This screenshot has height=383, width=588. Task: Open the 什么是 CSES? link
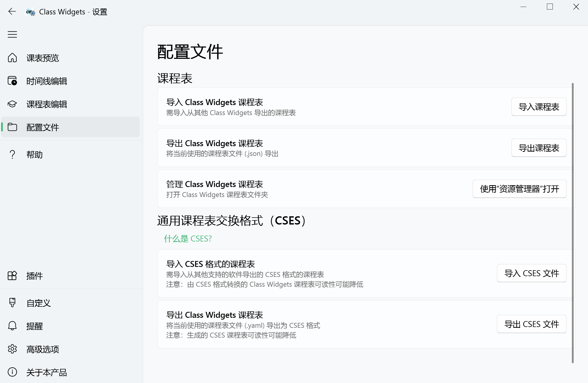188,239
